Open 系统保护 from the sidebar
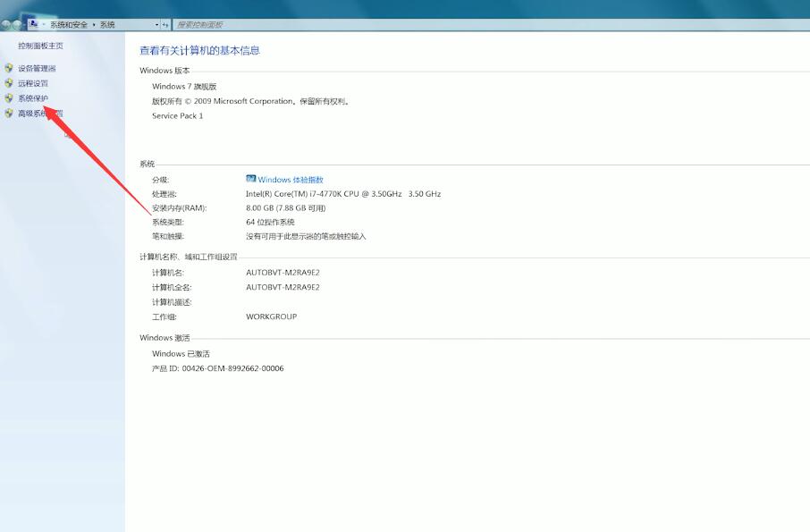The height and width of the screenshot is (532, 810). 33,98
